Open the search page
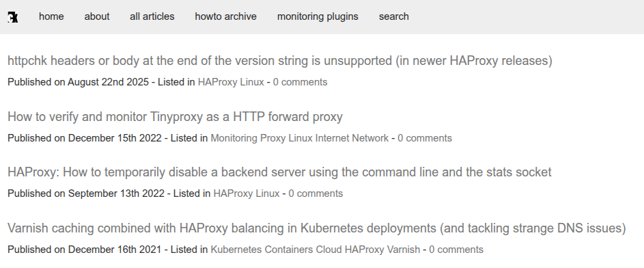 [x=394, y=16]
